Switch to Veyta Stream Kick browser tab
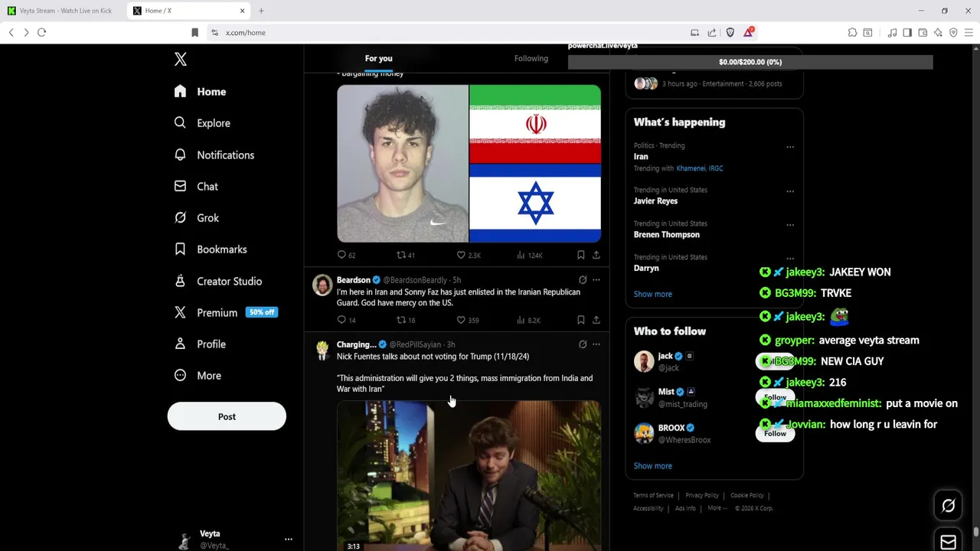The image size is (980, 551). coord(64,11)
